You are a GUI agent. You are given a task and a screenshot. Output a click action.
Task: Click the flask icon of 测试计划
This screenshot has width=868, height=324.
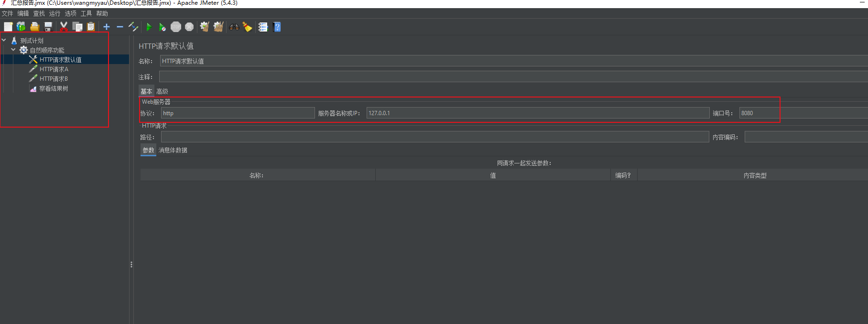(14, 41)
